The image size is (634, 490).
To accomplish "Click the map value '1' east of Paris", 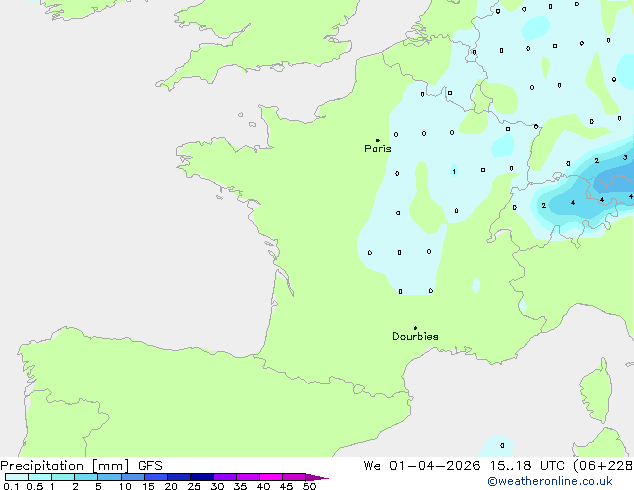I will coord(454,171).
